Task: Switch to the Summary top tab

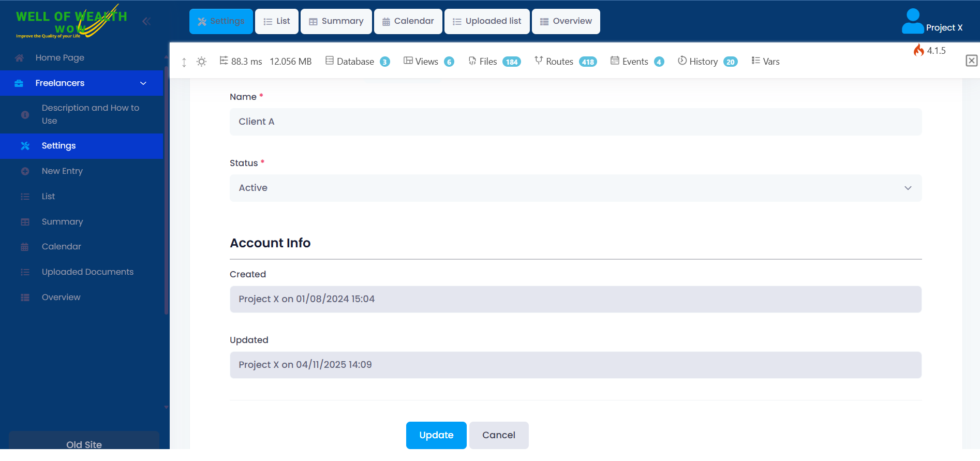Action: point(336,21)
